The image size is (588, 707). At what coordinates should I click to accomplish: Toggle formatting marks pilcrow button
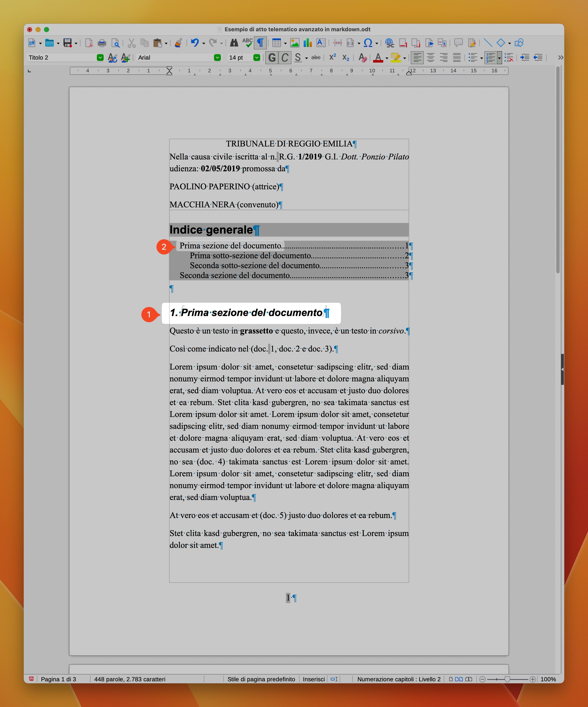click(260, 43)
